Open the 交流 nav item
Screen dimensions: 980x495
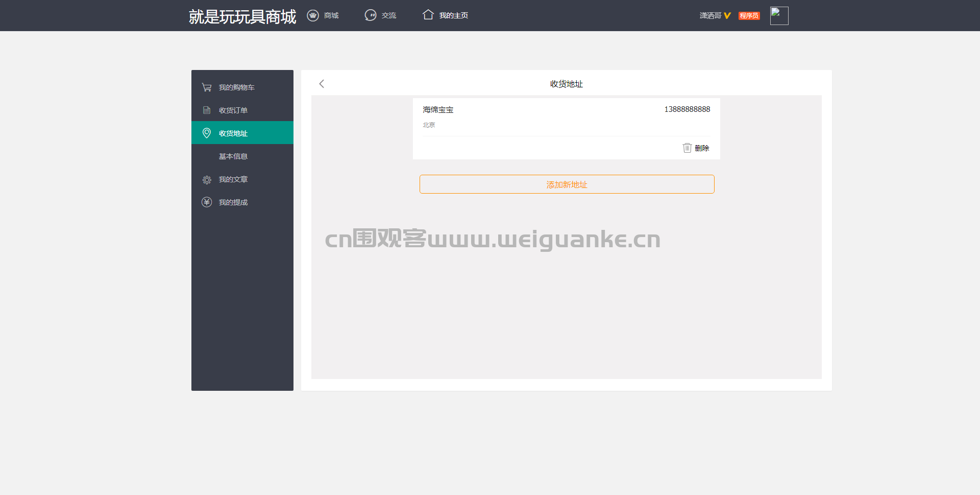389,16
